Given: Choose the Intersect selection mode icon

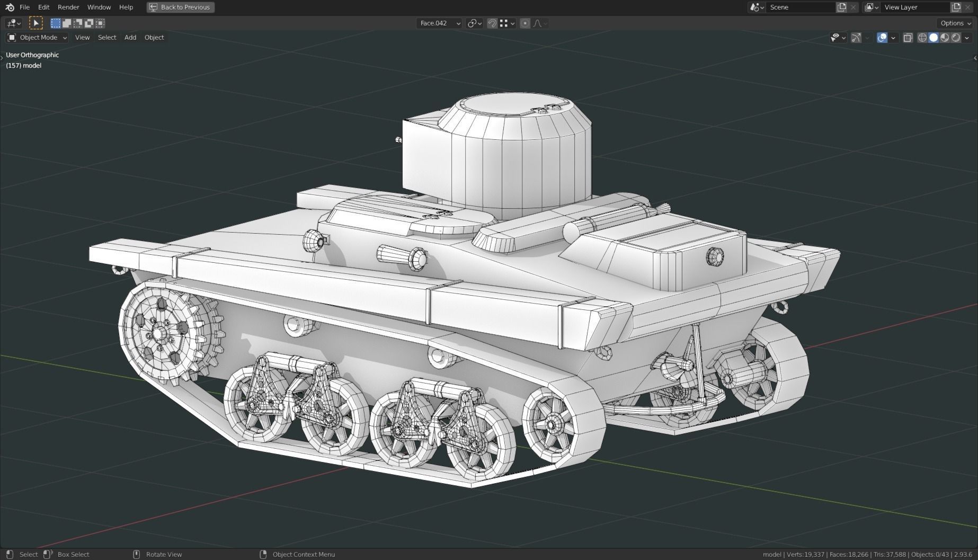Looking at the screenshot, I should pyautogui.click(x=100, y=23).
